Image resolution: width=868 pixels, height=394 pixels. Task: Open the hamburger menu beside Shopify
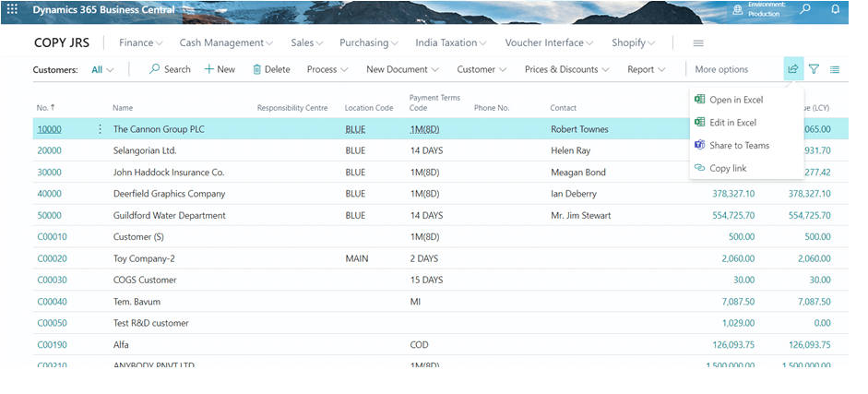click(698, 43)
